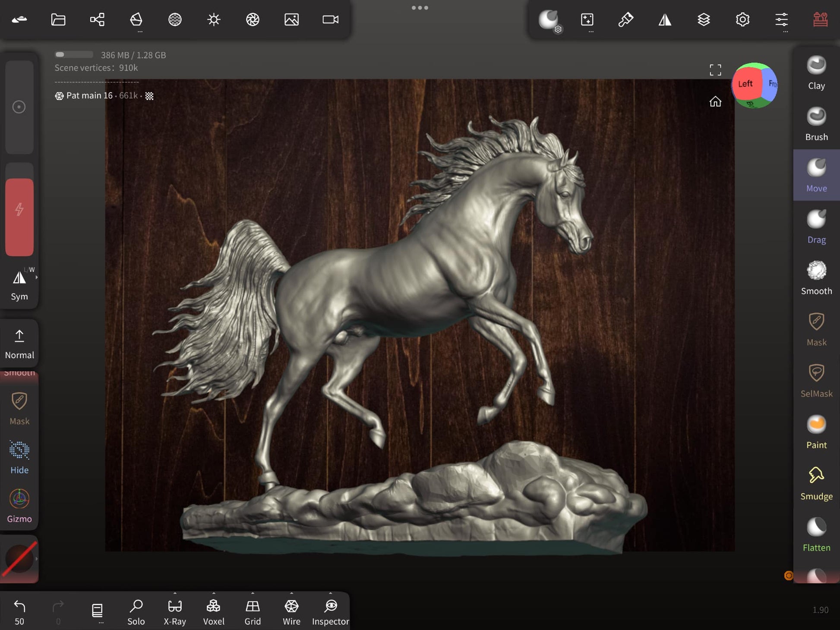Screen dimensions: 840x630
Task: Select the Clay sculpting tool
Action: click(816, 72)
